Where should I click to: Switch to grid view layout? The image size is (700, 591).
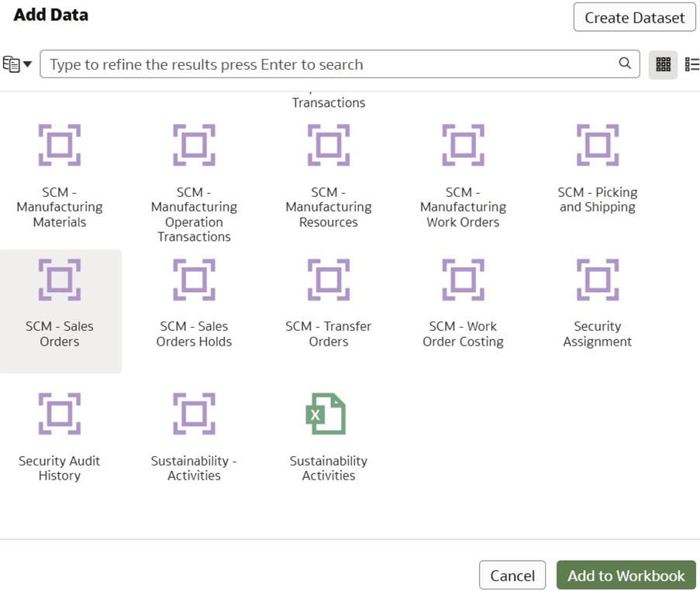pyautogui.click(x=663, y=64)
